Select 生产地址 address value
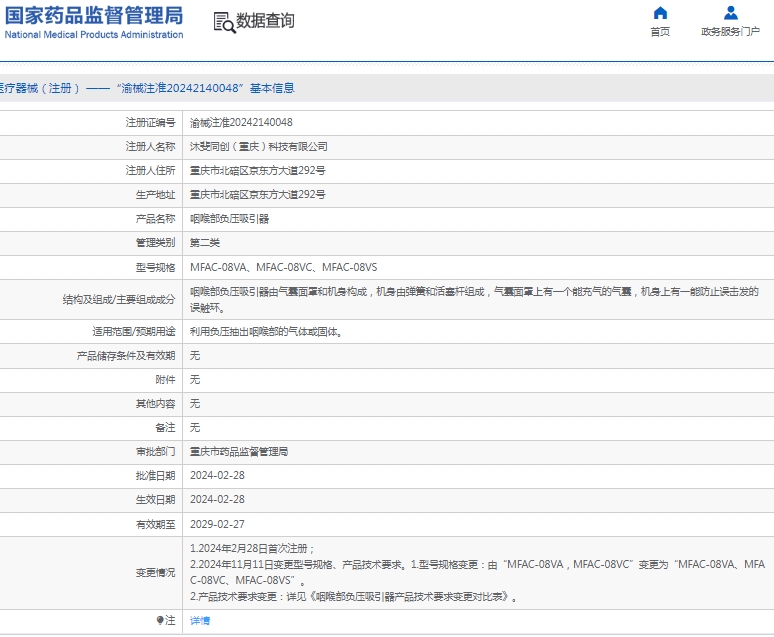Viewport: 774px width, 637px height. coord(258,195)
